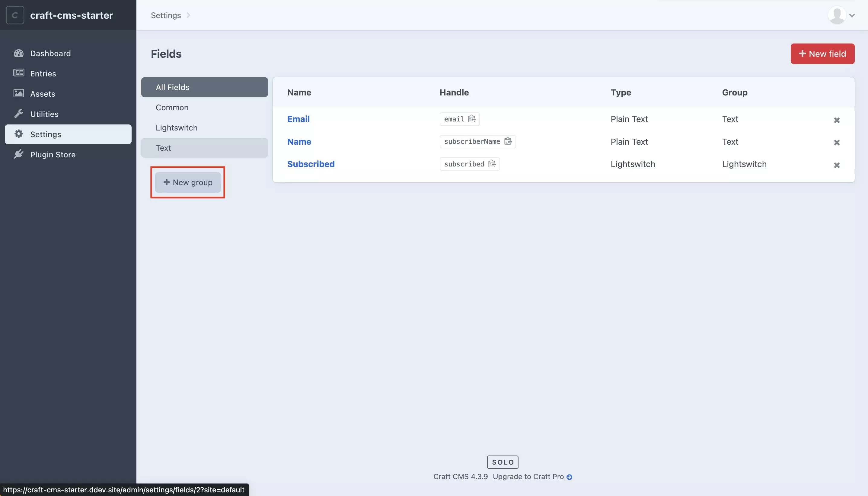Go to Entries section
868x496 pixels.
(x=68, y=73)
